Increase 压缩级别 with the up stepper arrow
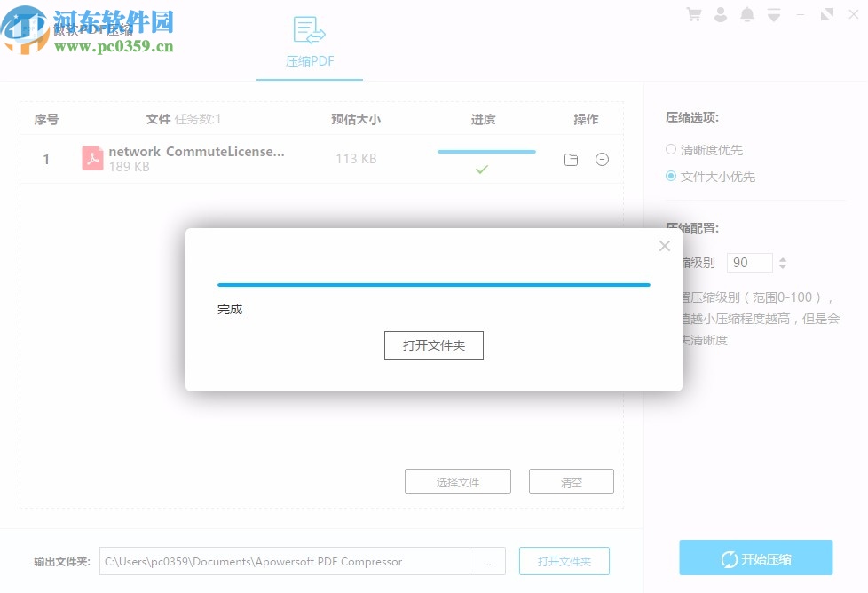This screenshot has height=593, width=868. (x=782, y=257)
